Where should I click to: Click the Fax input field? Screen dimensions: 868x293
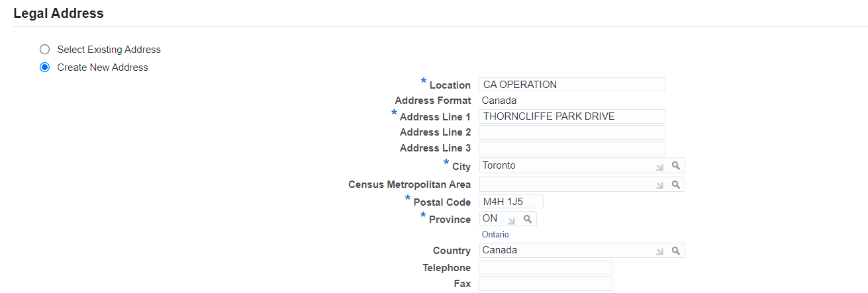pyautogui.click(x=546, y=284)
